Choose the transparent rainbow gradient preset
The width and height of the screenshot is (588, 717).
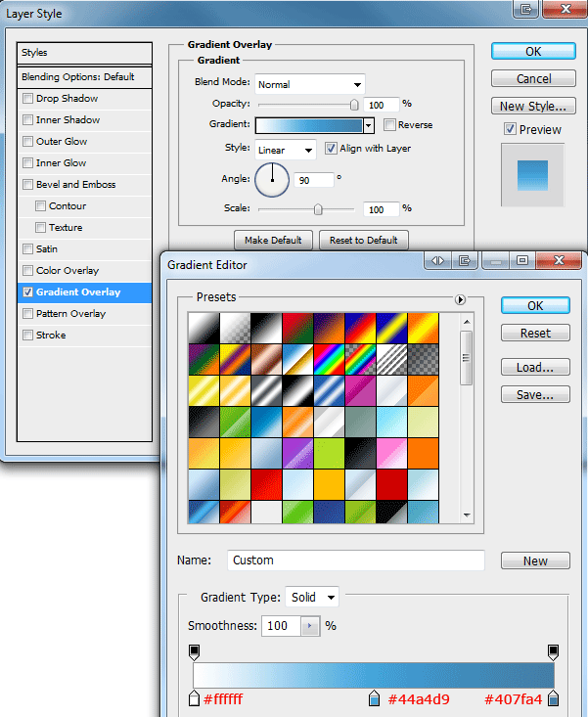359,359
